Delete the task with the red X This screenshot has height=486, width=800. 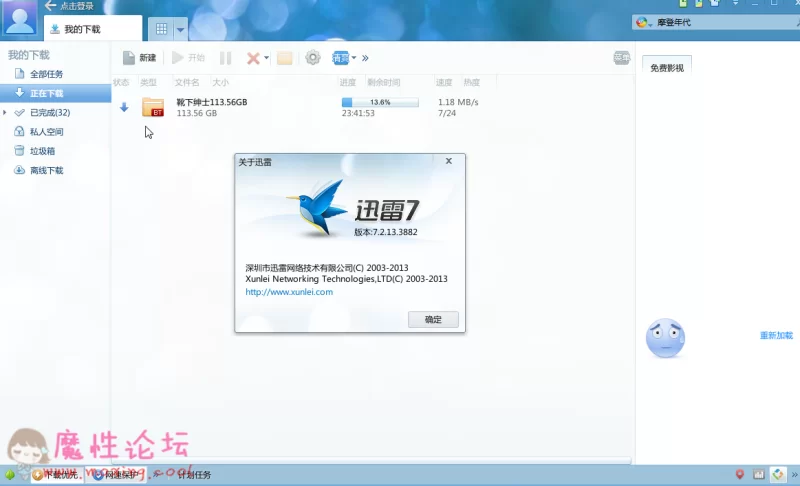[253, 58]
